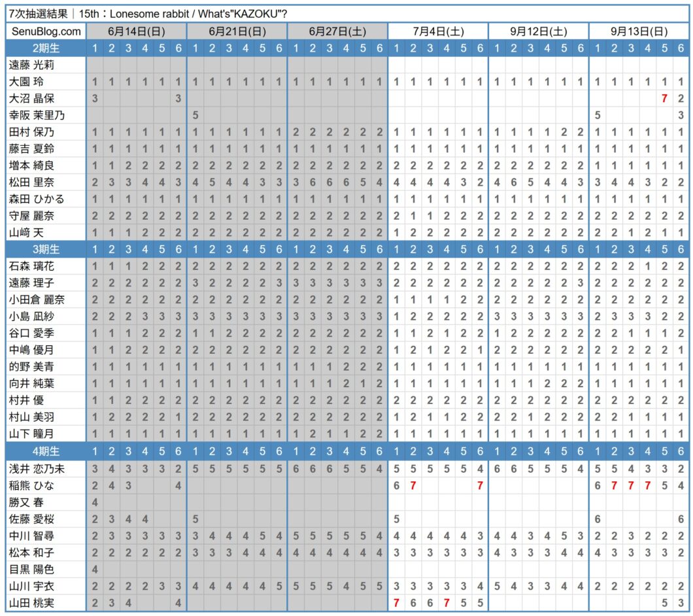Select the 稲熊 ひな name cell
Screen dimensions: 693x616
(x=46, y=486)
